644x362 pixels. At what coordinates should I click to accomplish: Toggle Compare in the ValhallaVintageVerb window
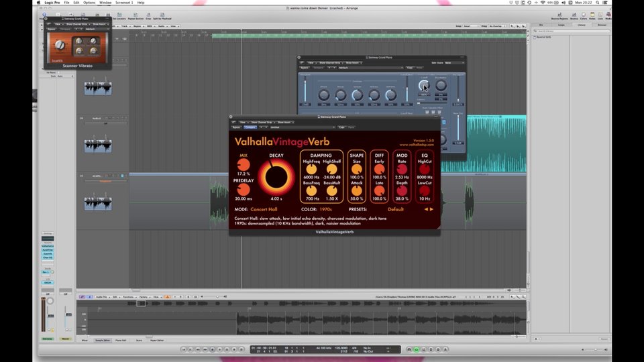tap(250, 127)
